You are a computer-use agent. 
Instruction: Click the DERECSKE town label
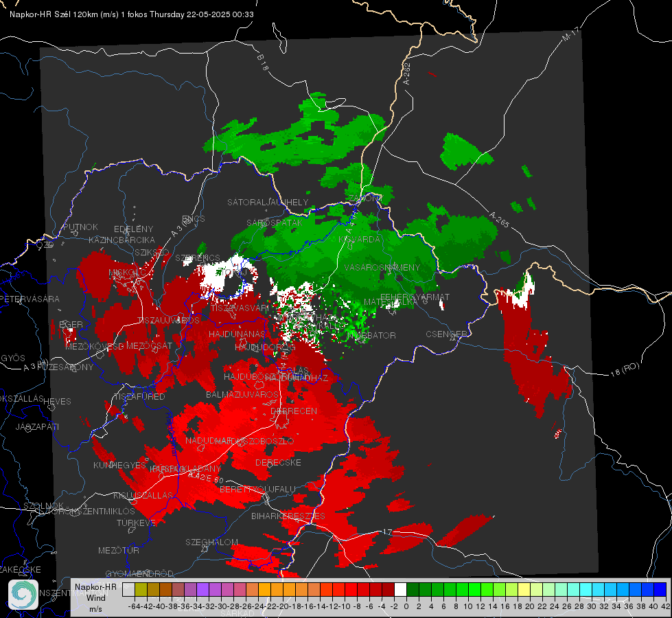pyautogui.click(x=278, y=463)
